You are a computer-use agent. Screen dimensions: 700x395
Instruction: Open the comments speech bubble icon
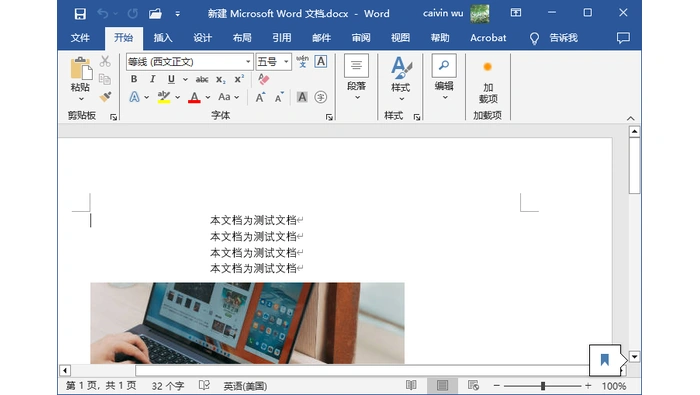623,38
